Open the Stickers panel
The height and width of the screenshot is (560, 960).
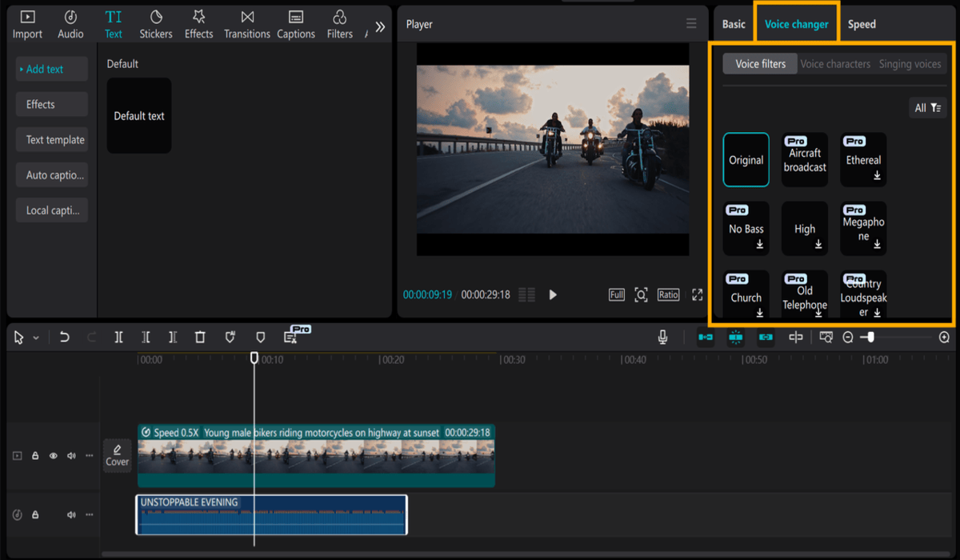(156, 25)
